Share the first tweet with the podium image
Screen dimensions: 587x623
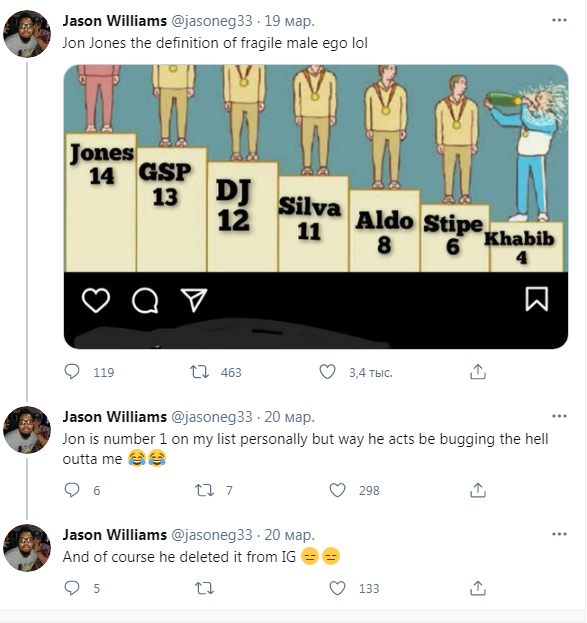click(478, 372)
